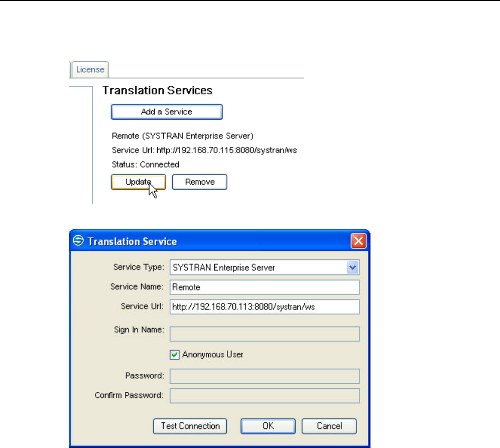Click the Add a Service button
Screen dimensions: 500x448
point(167,112)
